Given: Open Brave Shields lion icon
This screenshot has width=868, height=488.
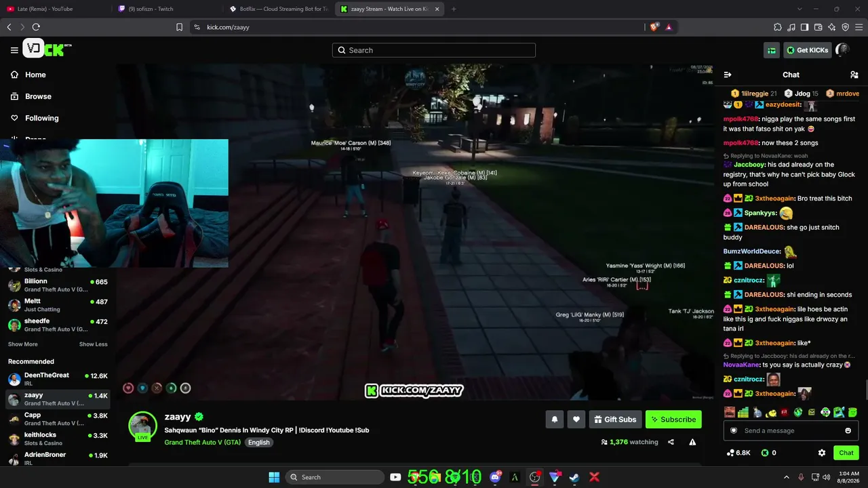Looking at the screenshot, I should [654, 27].
